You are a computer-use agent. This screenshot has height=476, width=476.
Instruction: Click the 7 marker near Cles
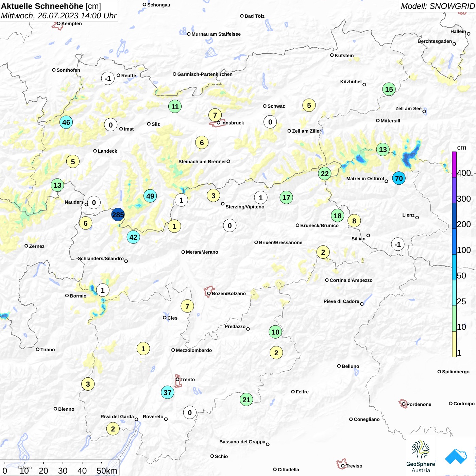pyautogui.click(x=187, y=306)
